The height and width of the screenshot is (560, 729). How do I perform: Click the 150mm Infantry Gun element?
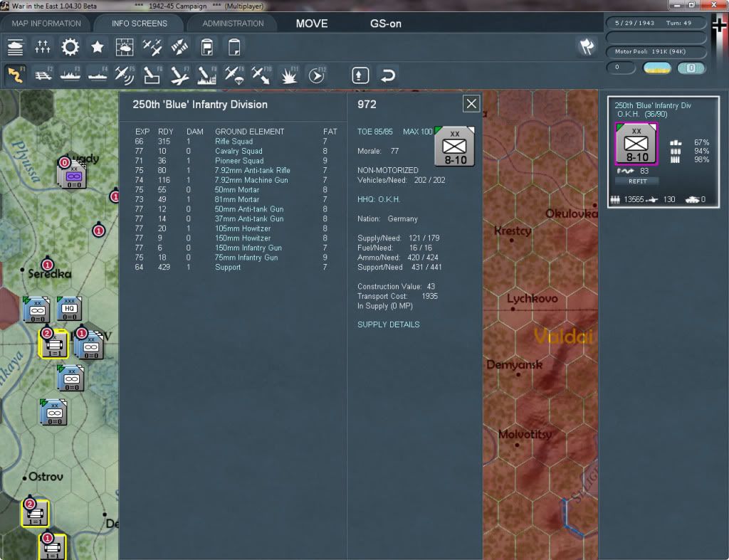click(248, 248)
